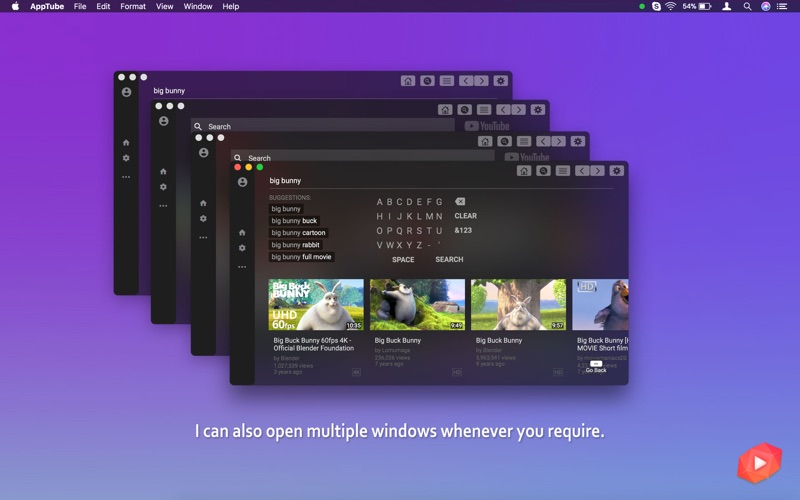Click the Search field in third window
This screenshot has width=800, height=500.
363,158
